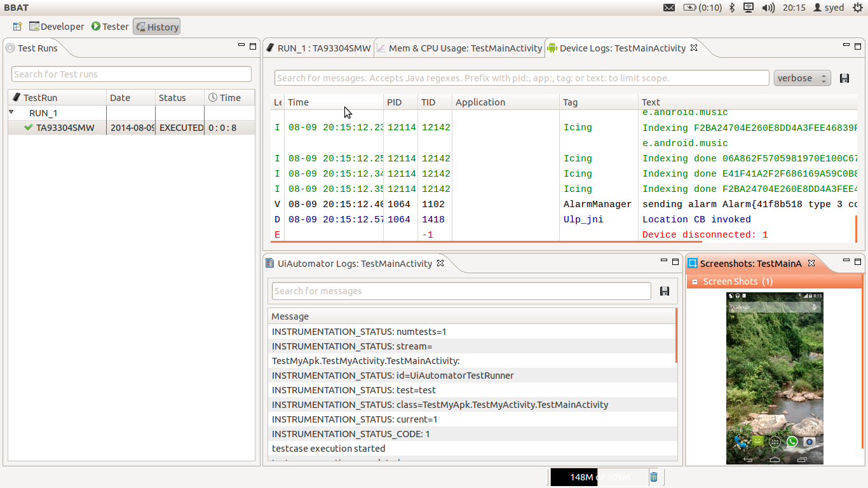This screenshot has width=868, height=488.
Task: Switch to the Developer perspective
Action: coord(57,27)
